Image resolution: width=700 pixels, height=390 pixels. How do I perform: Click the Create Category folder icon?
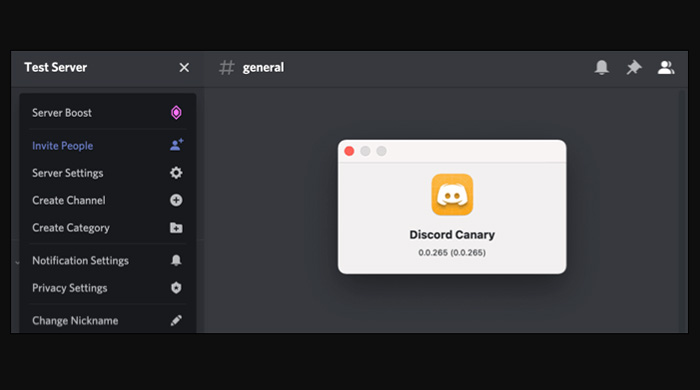coord(176,228)
